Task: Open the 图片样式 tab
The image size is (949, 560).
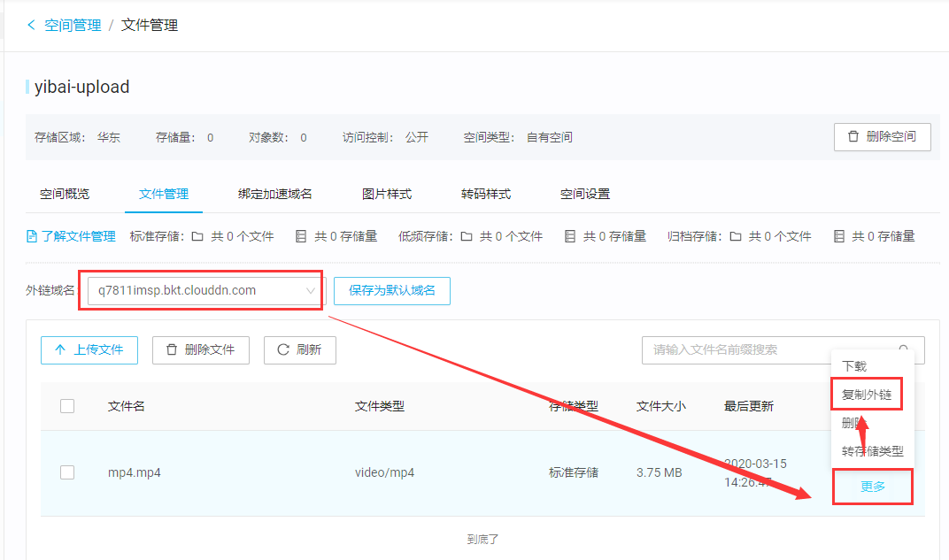Action: tap(387, 194)
